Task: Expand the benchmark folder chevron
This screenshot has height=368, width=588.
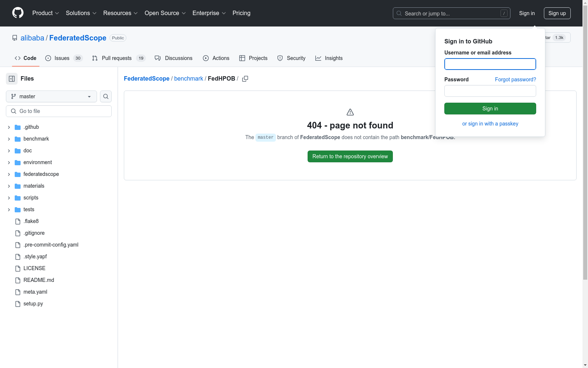Action: [x=9, y=139]
